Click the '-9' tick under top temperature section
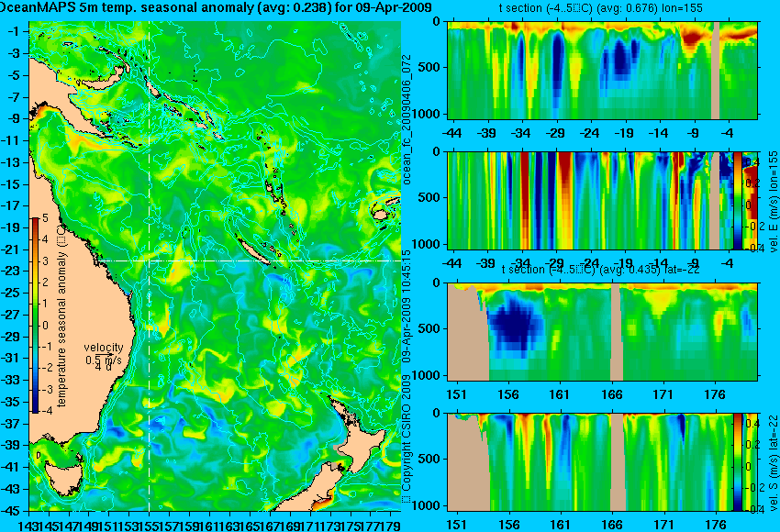Screen dimensions: 780x532 (693, 133)
